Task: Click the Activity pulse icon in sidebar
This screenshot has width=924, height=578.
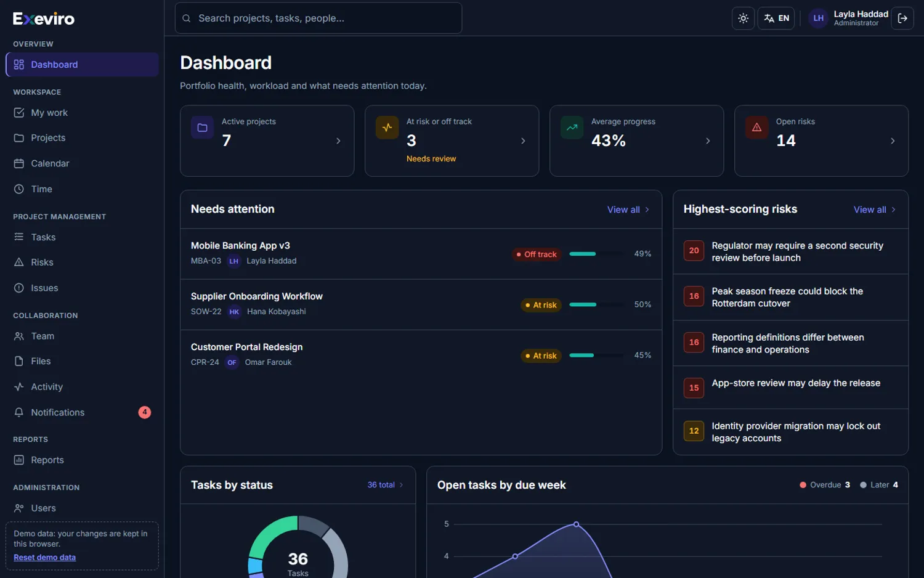Action: tap(19, 387)
